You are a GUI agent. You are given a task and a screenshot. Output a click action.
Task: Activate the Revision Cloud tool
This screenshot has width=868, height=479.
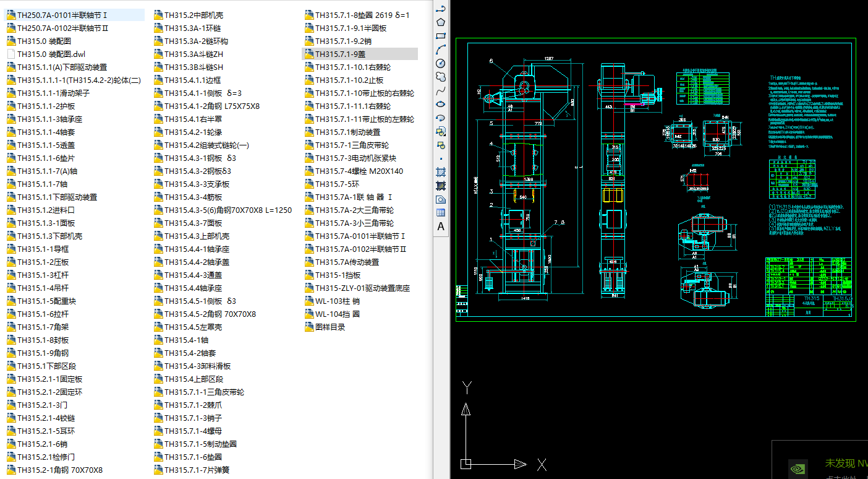pos(440,77)
